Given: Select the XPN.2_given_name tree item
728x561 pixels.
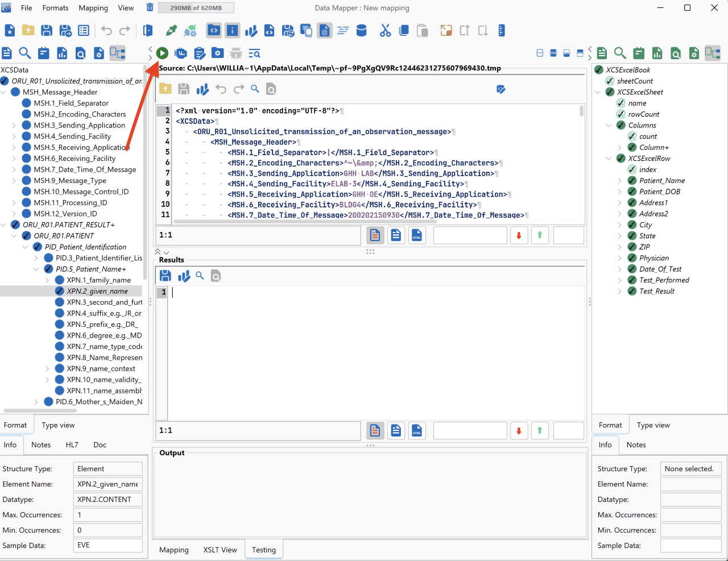Looking at the screenshot, I should [x=97, y=291].
